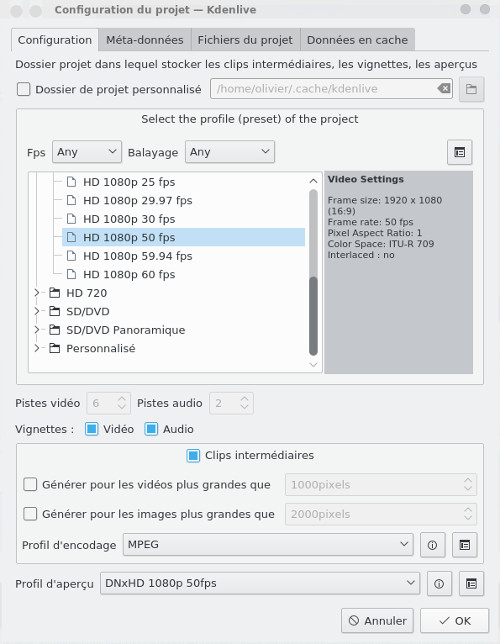Toggle the Vidéo thumbnails checkbox
The height and width of the screenshot is (644, 500).
click(x=91, y=429)
